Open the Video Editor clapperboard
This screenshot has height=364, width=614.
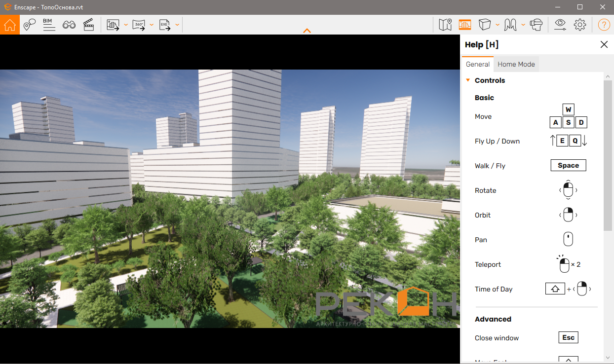tap(89, 25)
